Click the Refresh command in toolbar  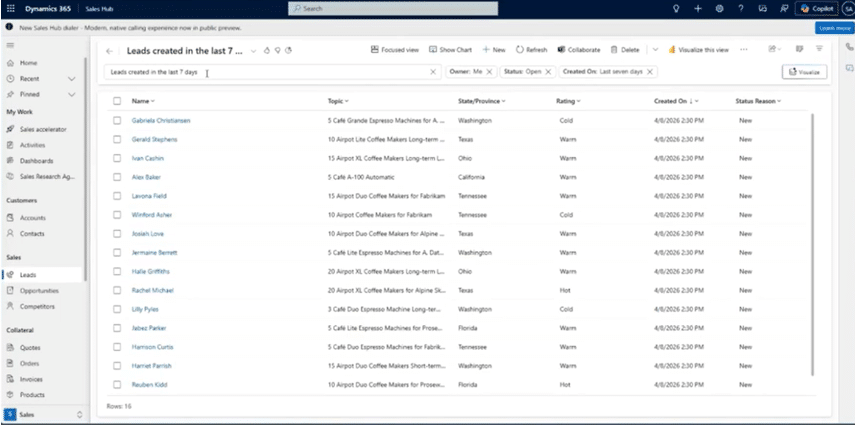pyautogui.click(x=531, y=49)
